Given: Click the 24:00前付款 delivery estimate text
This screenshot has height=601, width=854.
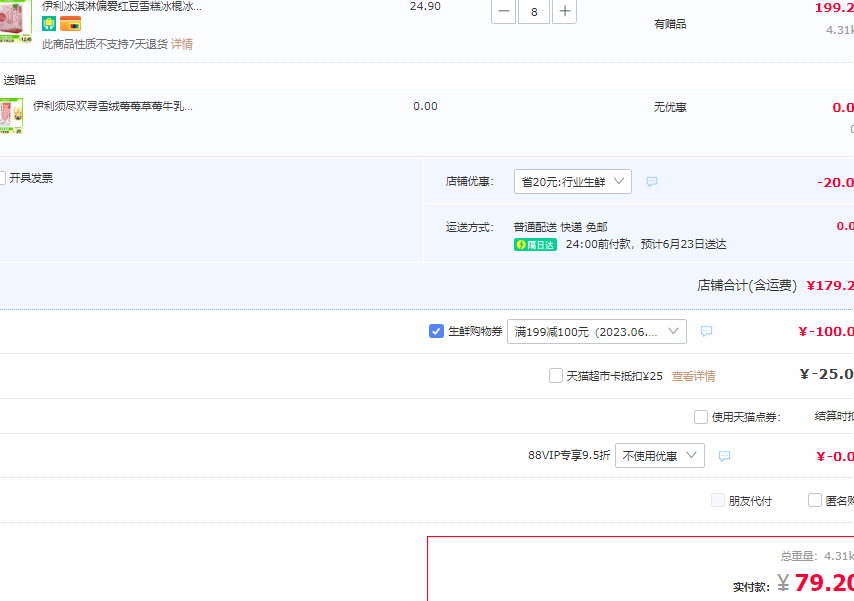Looking at the screenshot, I should point(646,244).
